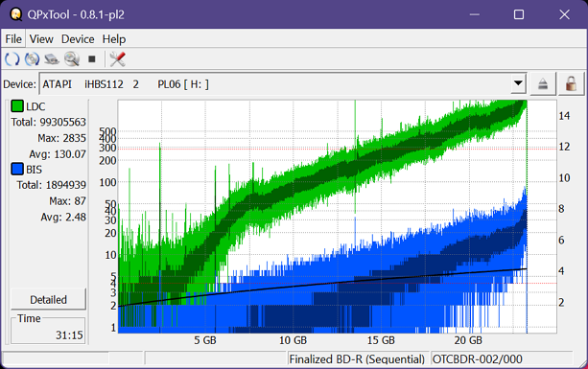The height and width of the screenshot is (369, 588).
Task: Click the green LDC color swatch
Action: click(17, 106)
